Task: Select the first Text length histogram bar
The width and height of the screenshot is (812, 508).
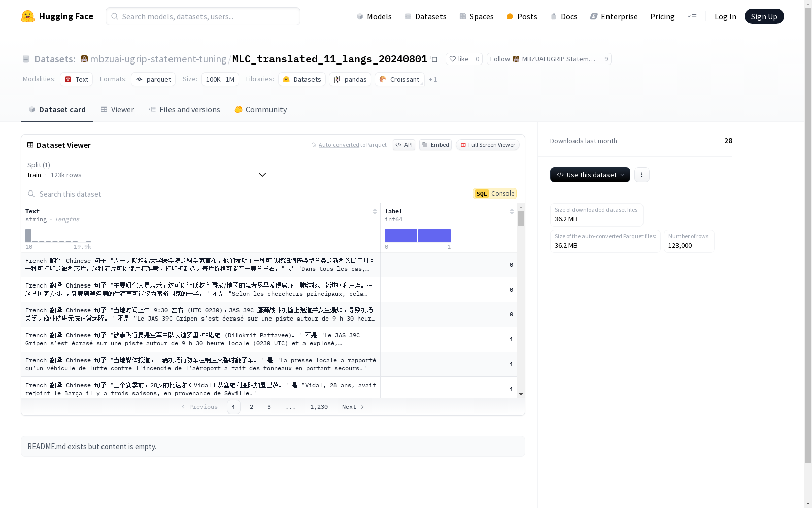Action: (28, 235)
